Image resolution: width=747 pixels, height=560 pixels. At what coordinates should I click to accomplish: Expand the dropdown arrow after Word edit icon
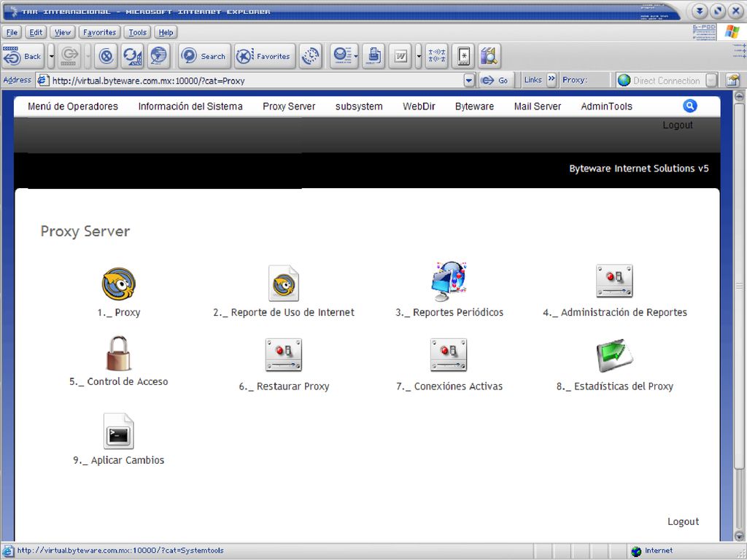(418, 56)
